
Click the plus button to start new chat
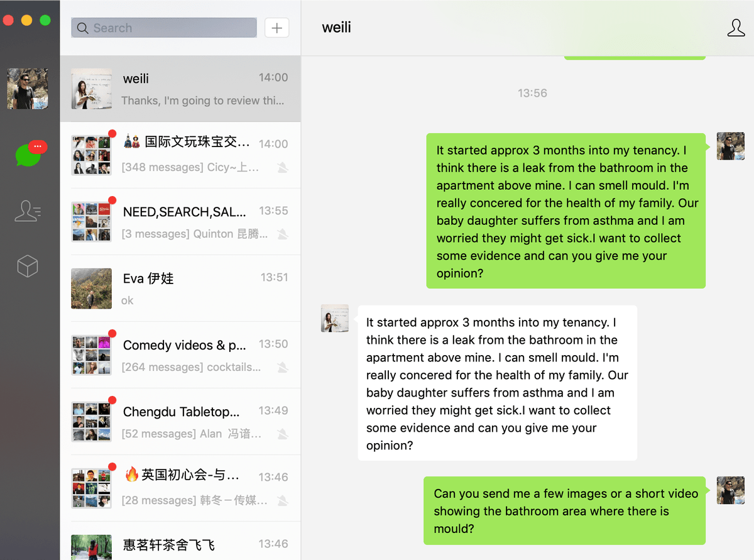pyautogui.click(x=277, y=28)
